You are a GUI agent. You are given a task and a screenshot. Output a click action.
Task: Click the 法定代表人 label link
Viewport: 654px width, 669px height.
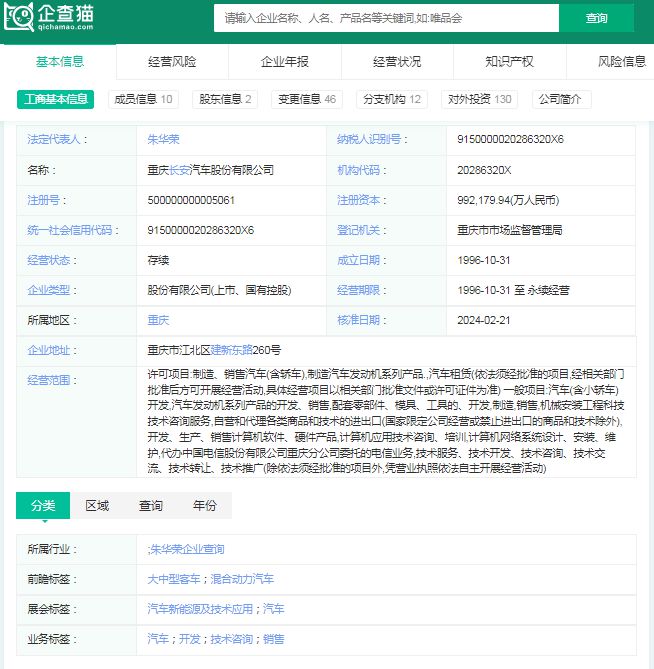click(54, 140)
